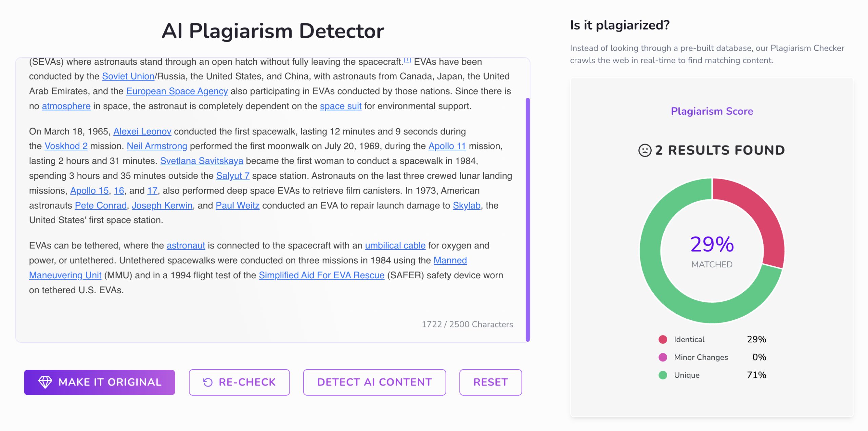
Task: Open the Simplified Aid For EVA Rescue link
Action: point(321,275)
